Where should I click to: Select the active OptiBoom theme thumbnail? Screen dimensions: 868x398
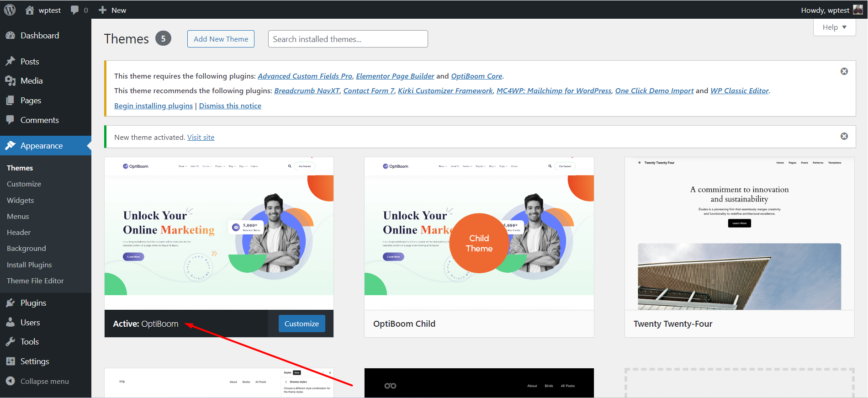pos(219,233)
